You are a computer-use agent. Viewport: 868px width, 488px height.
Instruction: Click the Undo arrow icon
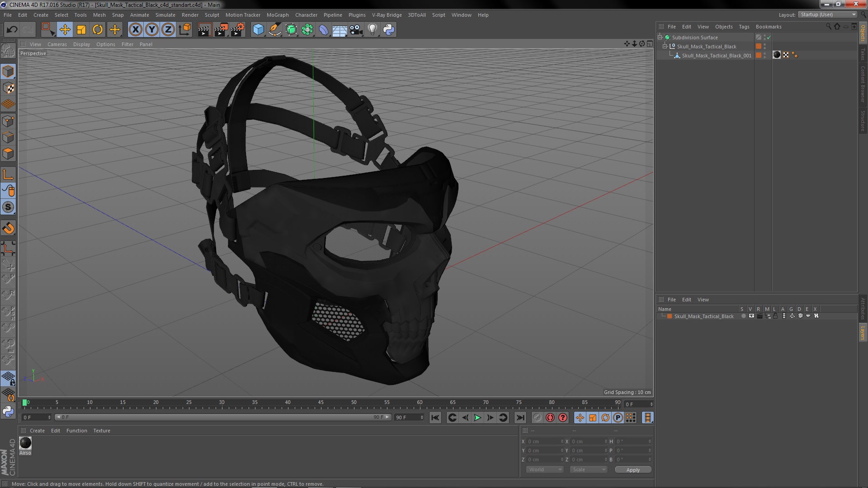(12, 30)
